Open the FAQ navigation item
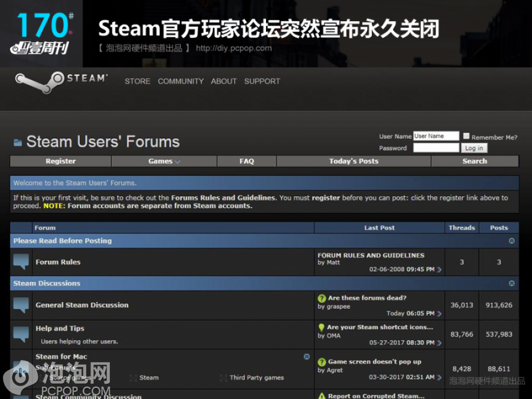 (247, 161)
